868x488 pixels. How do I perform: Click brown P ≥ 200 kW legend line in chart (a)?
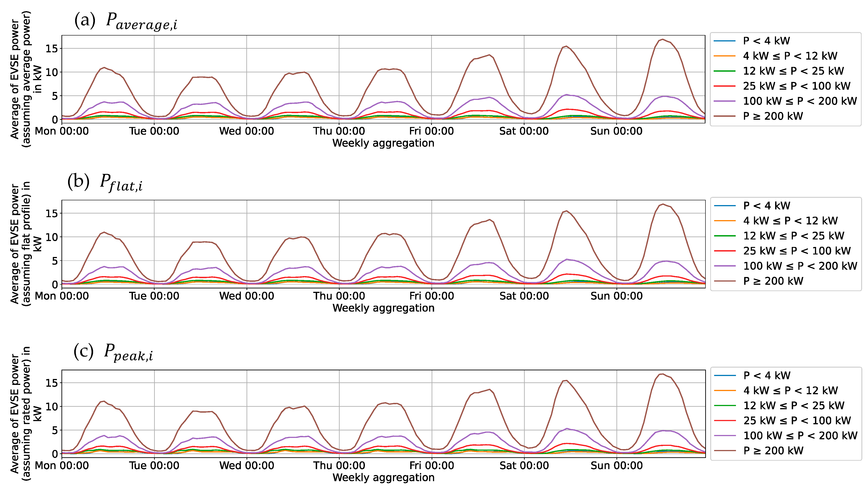(x=724, y=116)
